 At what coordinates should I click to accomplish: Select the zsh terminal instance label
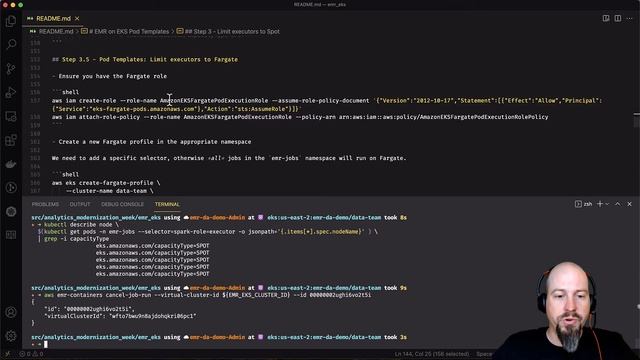584,204
